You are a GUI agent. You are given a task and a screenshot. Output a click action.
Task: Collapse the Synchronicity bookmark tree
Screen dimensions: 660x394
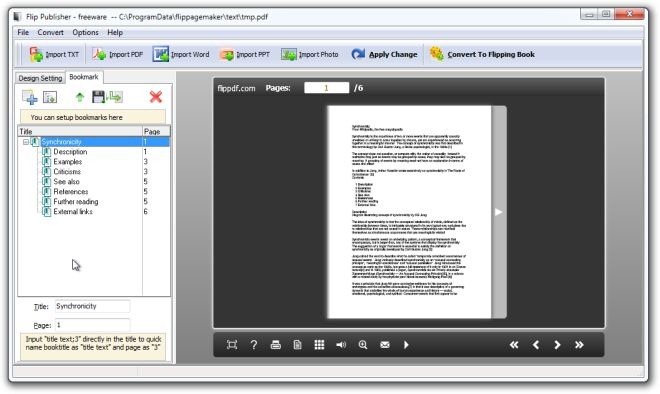(x=26, y=142)
